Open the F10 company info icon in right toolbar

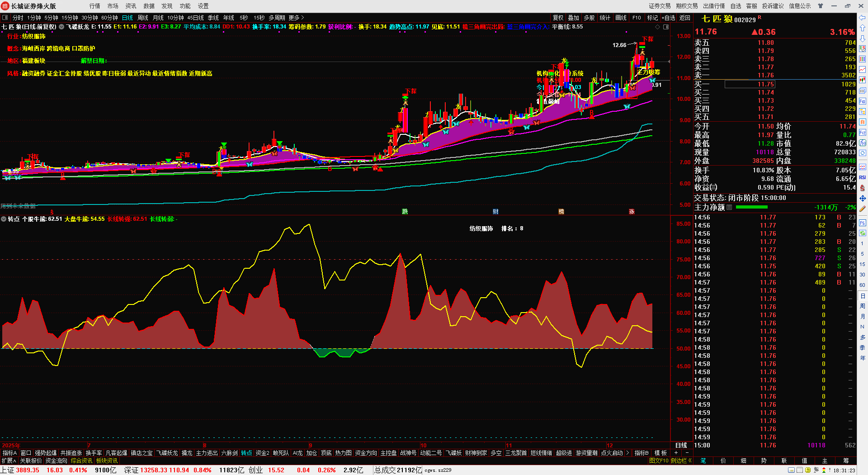(x=863, y=101)
